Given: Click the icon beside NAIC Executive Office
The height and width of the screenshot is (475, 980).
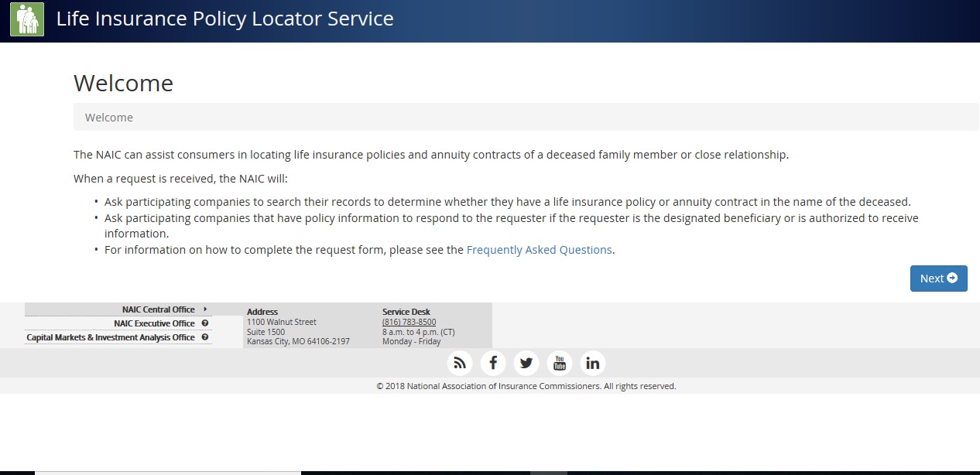Looking at the screenshot, I should click(x=205, y=323).
